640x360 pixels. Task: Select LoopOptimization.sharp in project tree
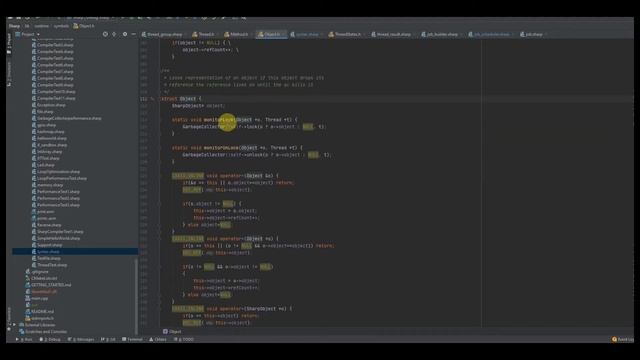click(x=58, y=172)
